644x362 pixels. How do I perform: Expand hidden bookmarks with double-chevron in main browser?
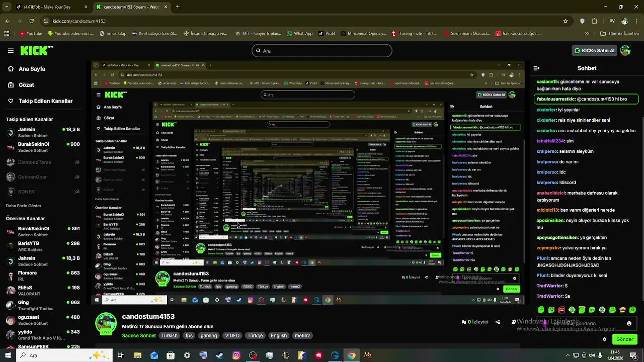tap(587, 34)
